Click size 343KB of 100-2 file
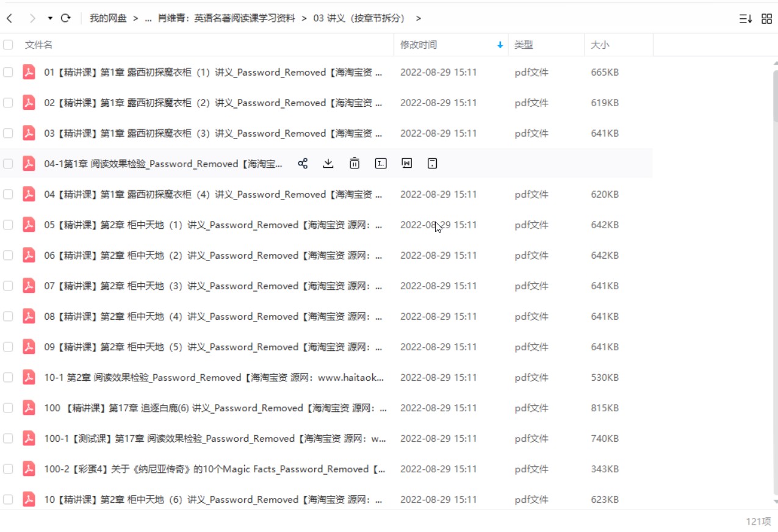 pyautogui.click(x=605, y=469)
